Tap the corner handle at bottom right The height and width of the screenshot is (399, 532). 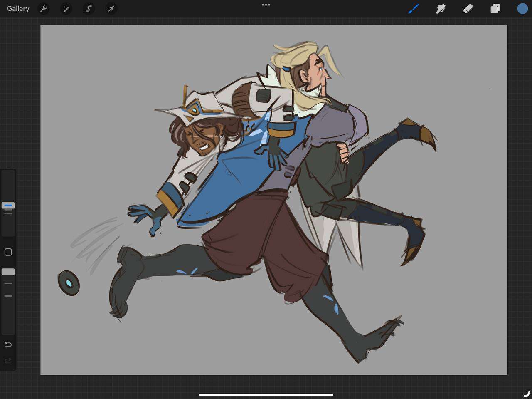tap(527, 394)
